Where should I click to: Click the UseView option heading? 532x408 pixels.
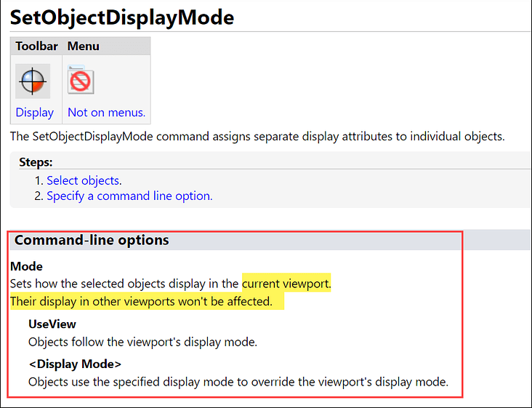52,324
